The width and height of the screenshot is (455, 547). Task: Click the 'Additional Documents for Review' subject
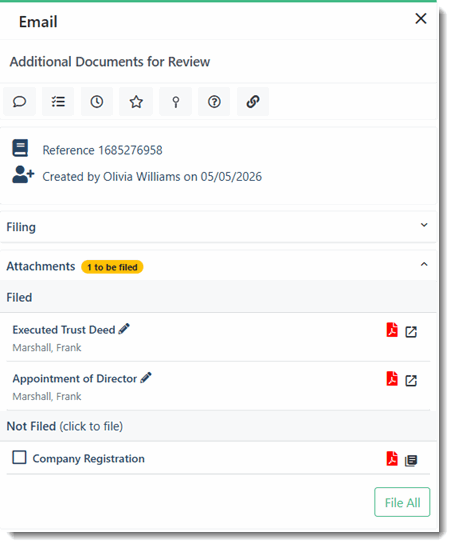pos(110,62)
